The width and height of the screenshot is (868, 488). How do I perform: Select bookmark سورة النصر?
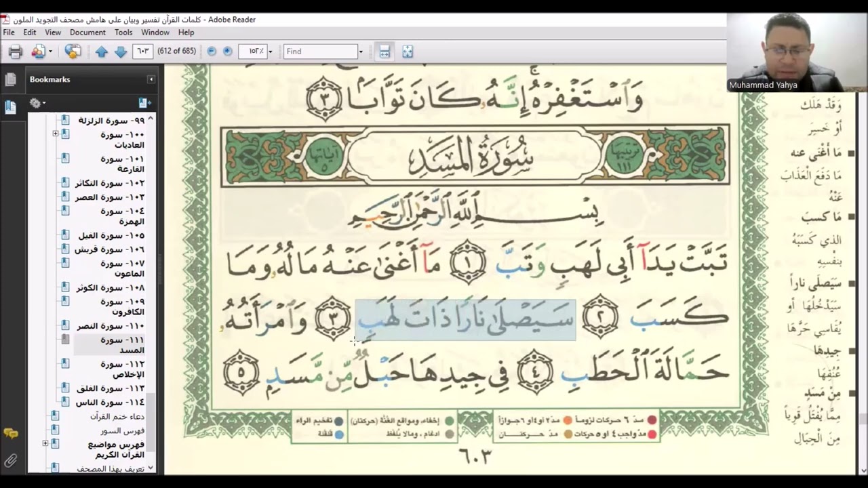tap(111, 326)
